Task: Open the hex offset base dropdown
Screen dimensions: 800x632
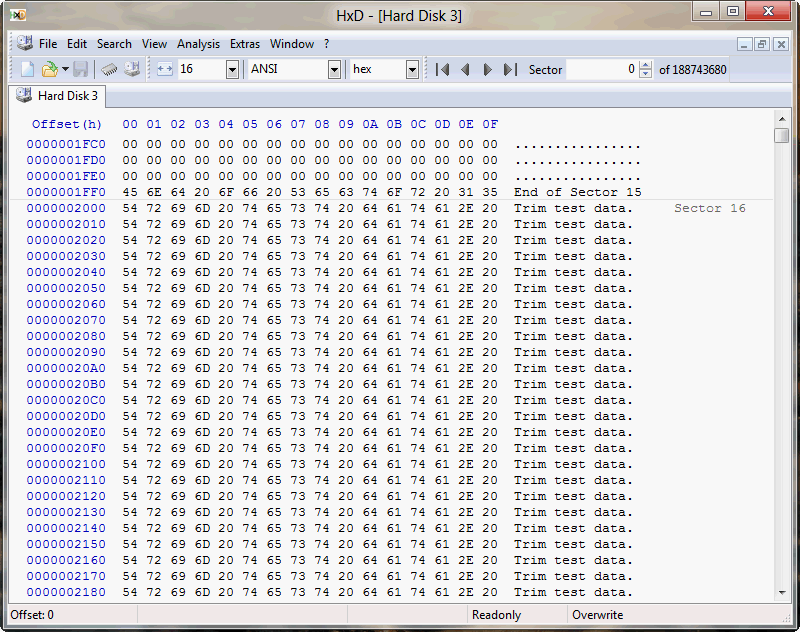Action: pos(412,69)
